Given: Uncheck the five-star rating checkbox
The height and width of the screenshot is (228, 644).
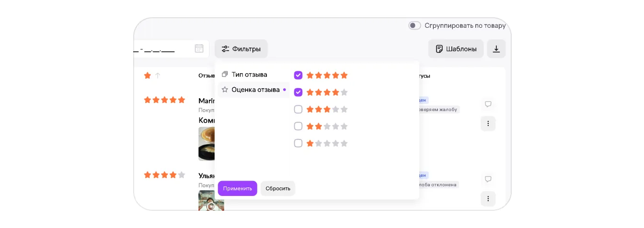Looking at the screenshot, I should (298, 75).
